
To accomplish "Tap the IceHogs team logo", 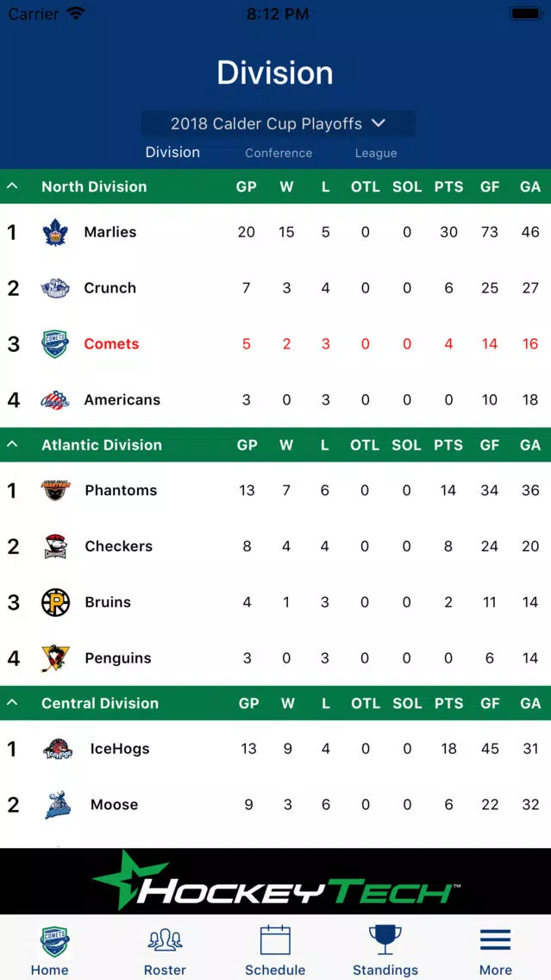I will [58, 749].
